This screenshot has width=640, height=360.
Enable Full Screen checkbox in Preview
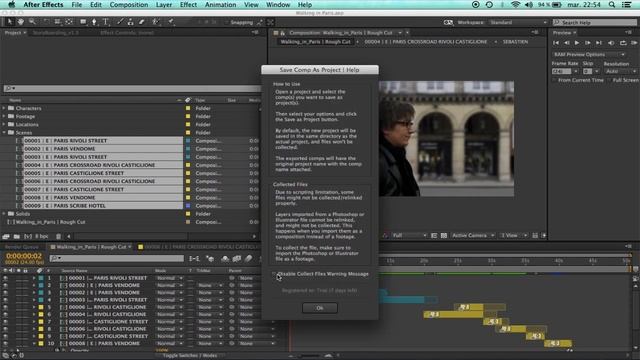(609, 80)
